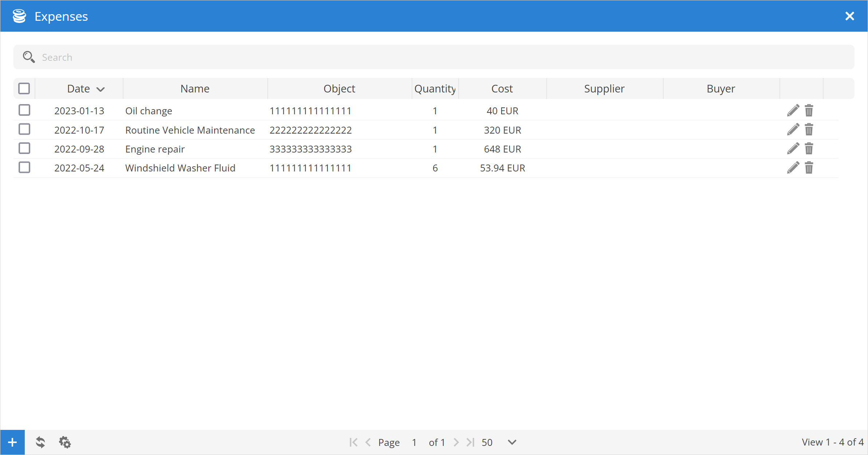Refresh the expenses table
The width and height of the screenshot is (868, 455).
click(40, 442)
